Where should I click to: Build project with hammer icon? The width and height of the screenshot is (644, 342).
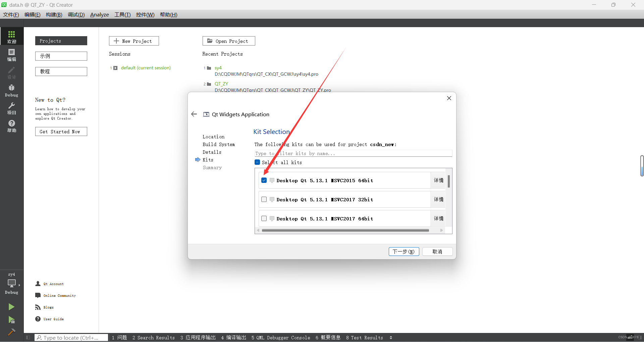(11, 332)
